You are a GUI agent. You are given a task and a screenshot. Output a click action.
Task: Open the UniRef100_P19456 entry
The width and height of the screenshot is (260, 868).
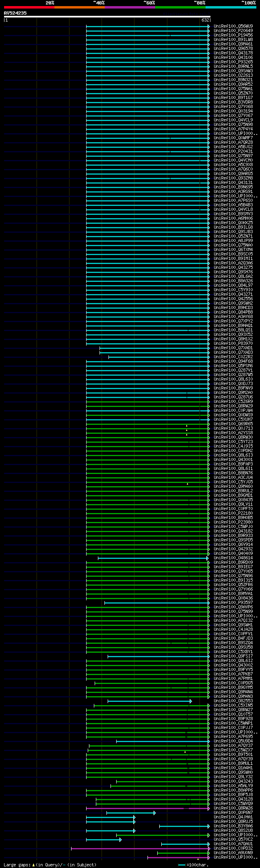tap(233, 35)
